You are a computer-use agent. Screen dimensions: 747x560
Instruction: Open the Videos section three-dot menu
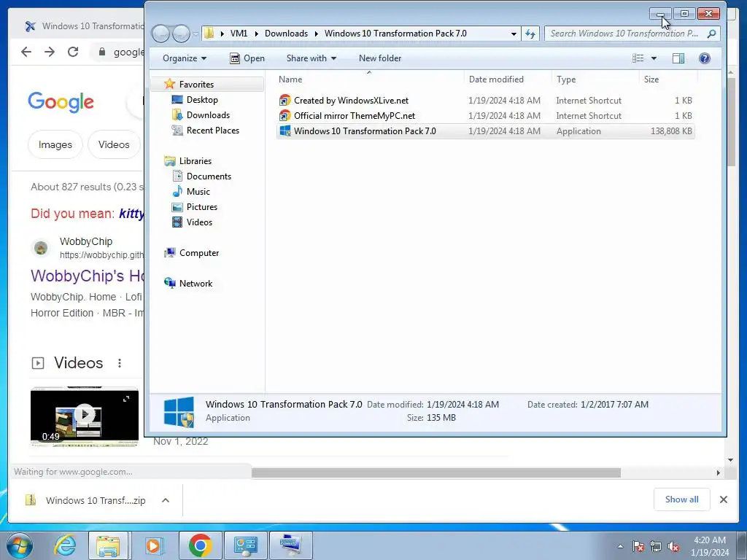[120, 363]
